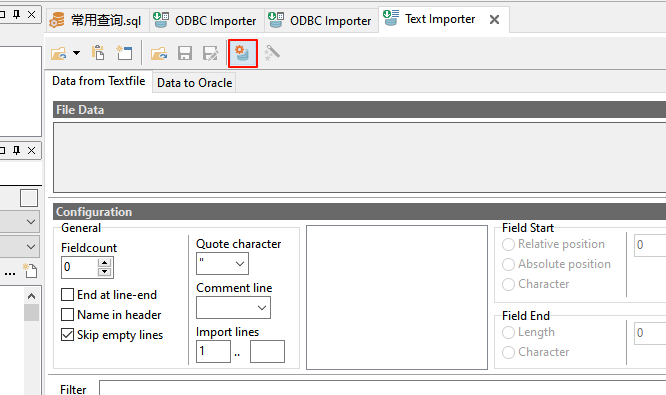The width and height of the screenshot is (666, 395).
Task: Switch to the first ODBC Importer tab
Action: 207,20
